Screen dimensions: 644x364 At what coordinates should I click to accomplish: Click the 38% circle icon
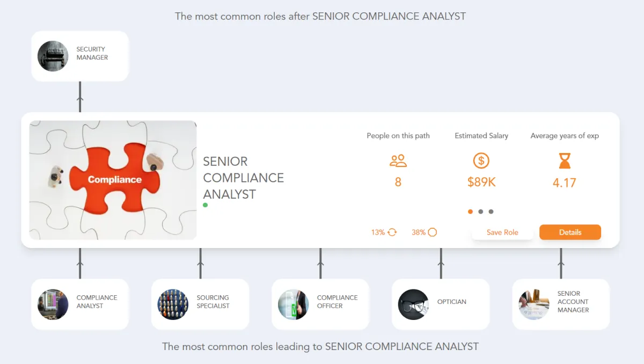[432, 232]
